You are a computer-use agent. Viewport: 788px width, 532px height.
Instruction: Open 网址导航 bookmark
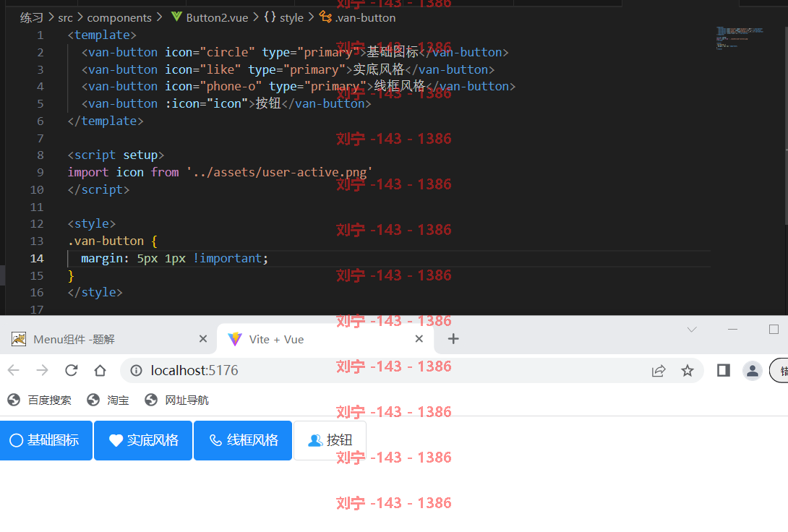[x=176, y=400]
